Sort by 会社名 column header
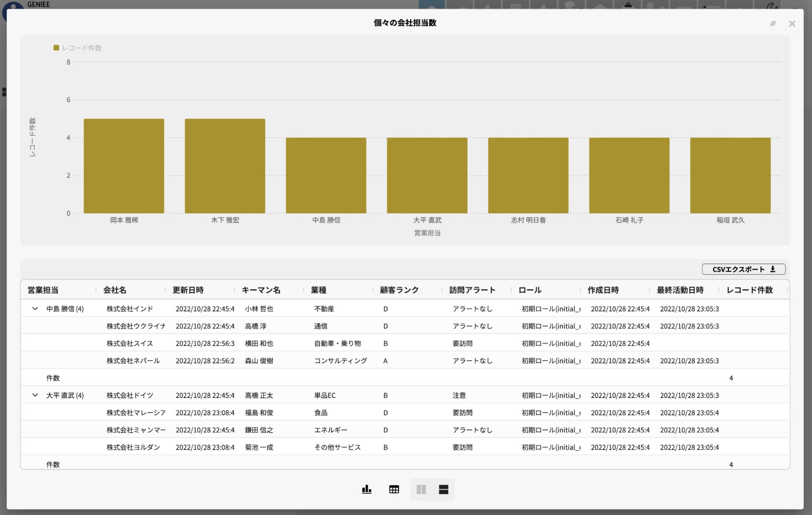 (115, 290)
